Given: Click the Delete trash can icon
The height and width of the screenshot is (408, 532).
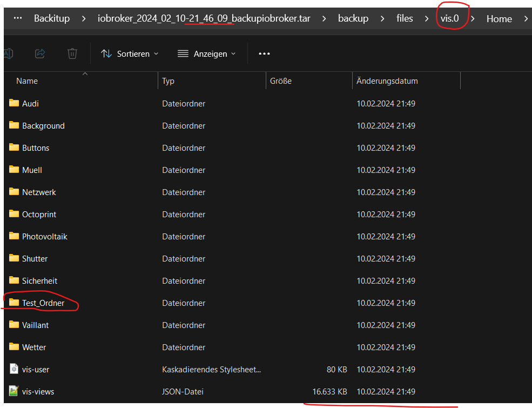Looking at the screenshot, I should pos(72,53).
